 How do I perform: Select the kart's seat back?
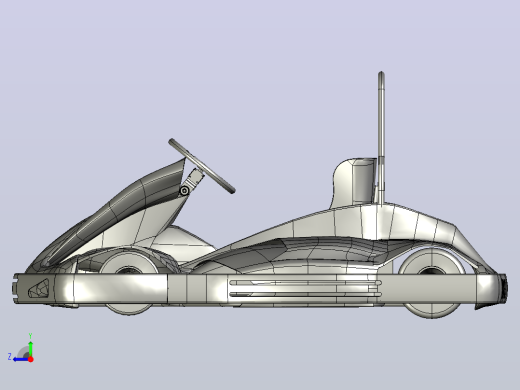[x=354, y=183]
